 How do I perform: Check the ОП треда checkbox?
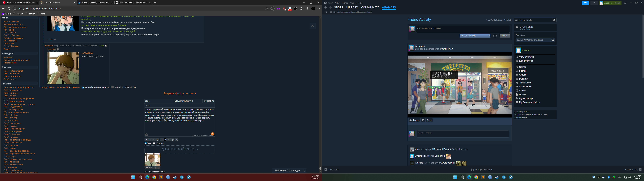pos(154,144)
